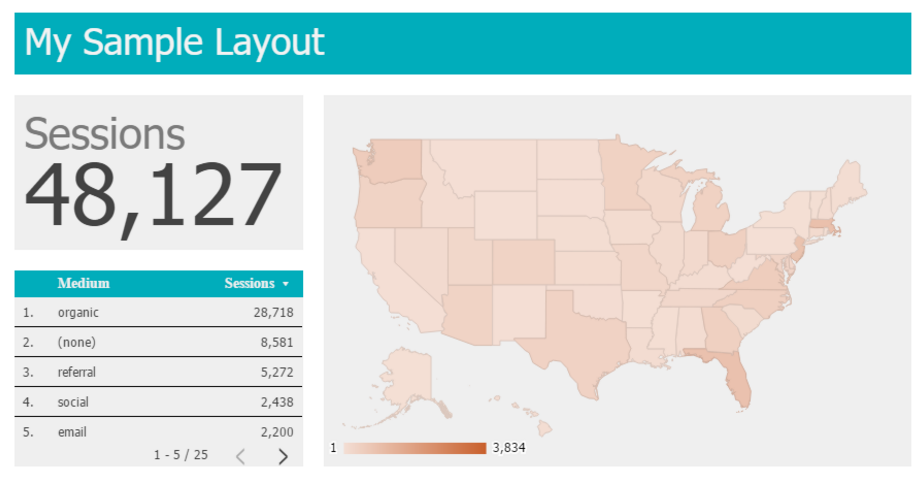
Task: Click the 3,834 legend maximum value
Action: (x=509, y=448)
